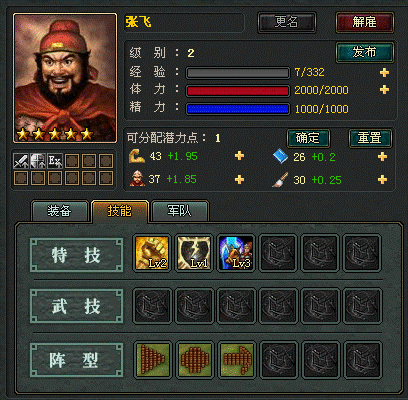Click the plus next to stamina 2000/2000
The height and width of the screenshot is (400, 408).
(x=384, y=90)
